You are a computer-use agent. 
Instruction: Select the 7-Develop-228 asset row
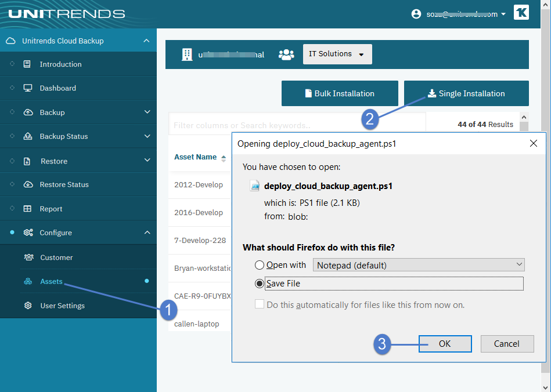pyautogui.click(x=200, y=241)
